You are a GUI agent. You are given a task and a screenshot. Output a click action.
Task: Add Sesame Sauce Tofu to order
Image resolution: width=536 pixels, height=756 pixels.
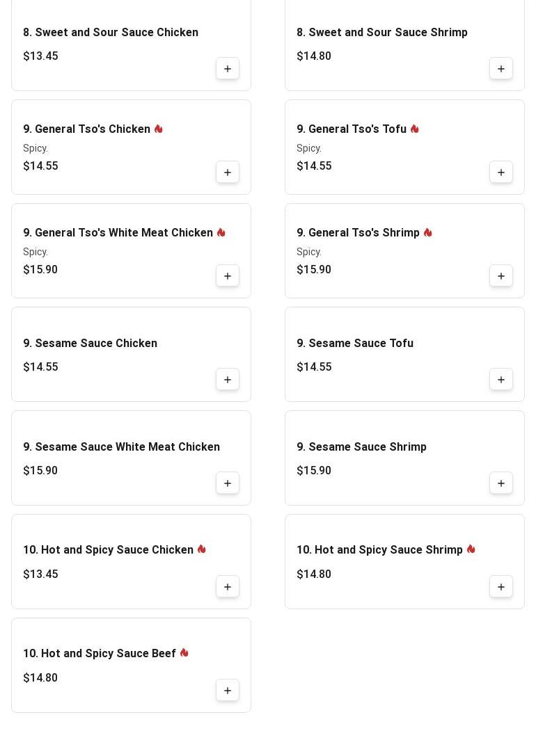[501, 380]
